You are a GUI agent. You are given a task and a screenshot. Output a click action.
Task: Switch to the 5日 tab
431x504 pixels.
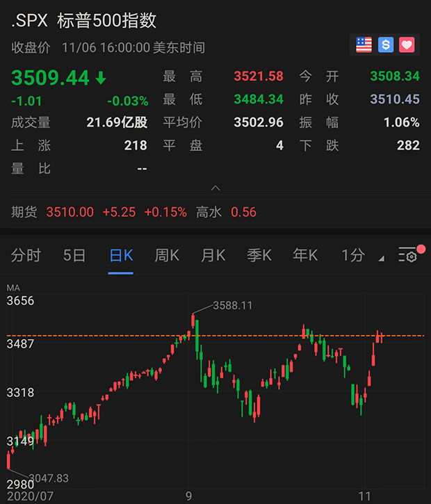pos(74,256)
